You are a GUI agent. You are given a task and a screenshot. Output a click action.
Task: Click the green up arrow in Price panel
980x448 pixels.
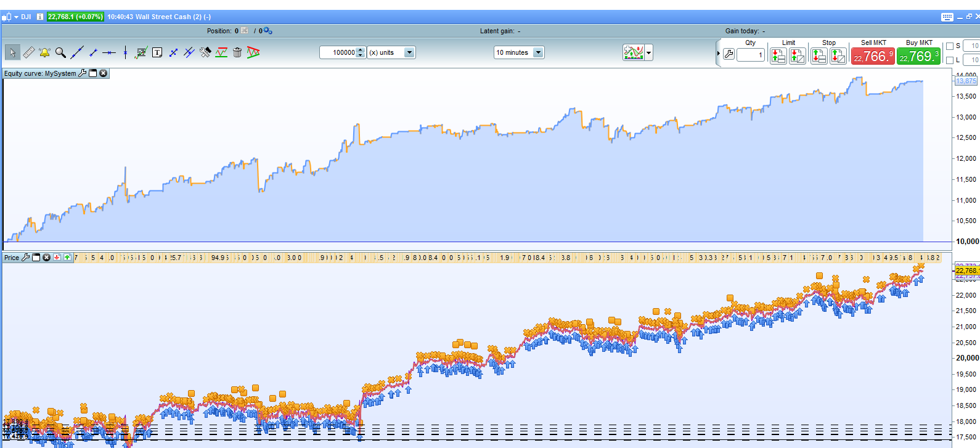67,258
